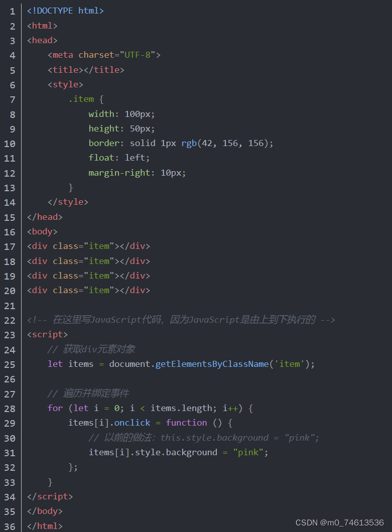Viewport: 392px width, 532px height.
Task: Click the float: left declaration
Action: coord(119,158)
